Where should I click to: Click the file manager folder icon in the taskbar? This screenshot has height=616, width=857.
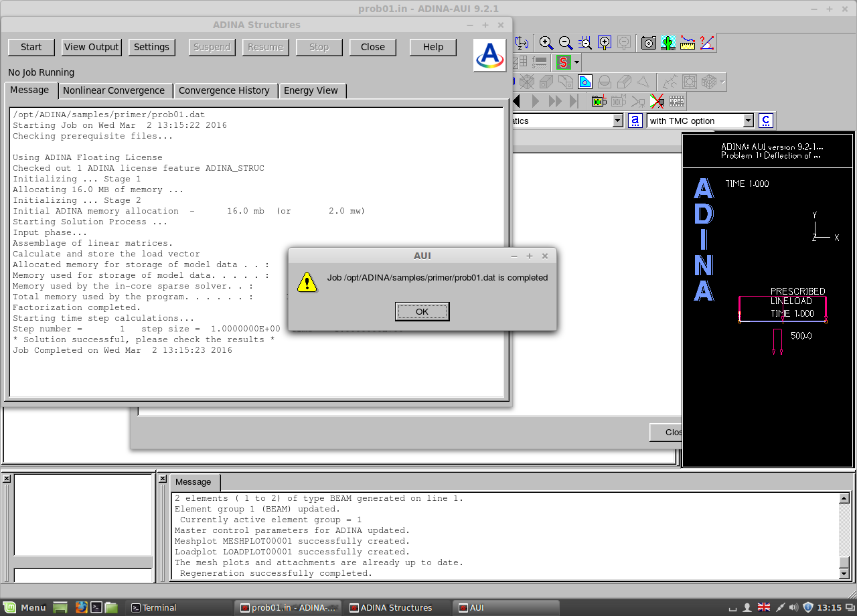coord(111,607)
